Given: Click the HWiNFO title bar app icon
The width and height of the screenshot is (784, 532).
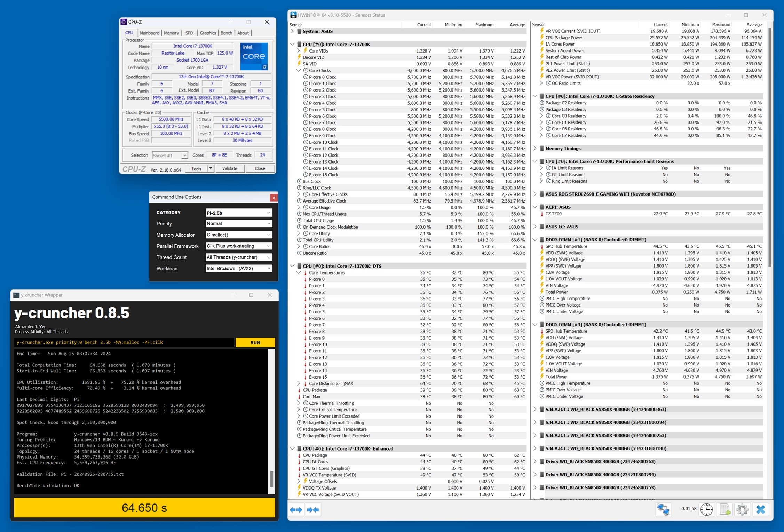Looking at the screenshot, I should tap(293, 15).
